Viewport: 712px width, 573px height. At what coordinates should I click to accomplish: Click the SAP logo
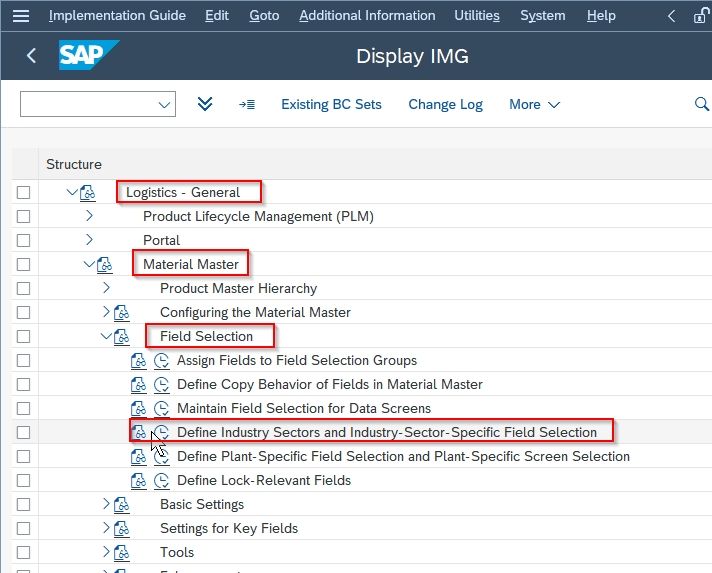coord(89,55)
